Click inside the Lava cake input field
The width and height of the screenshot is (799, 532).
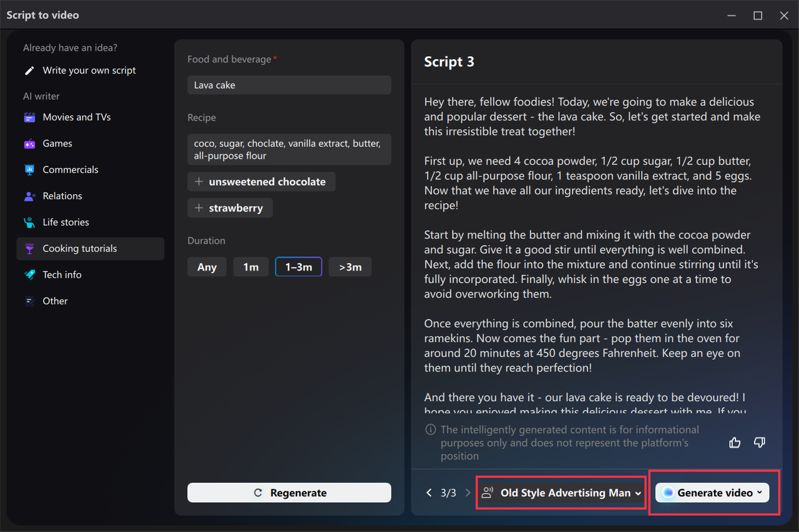tap(289, 85)
